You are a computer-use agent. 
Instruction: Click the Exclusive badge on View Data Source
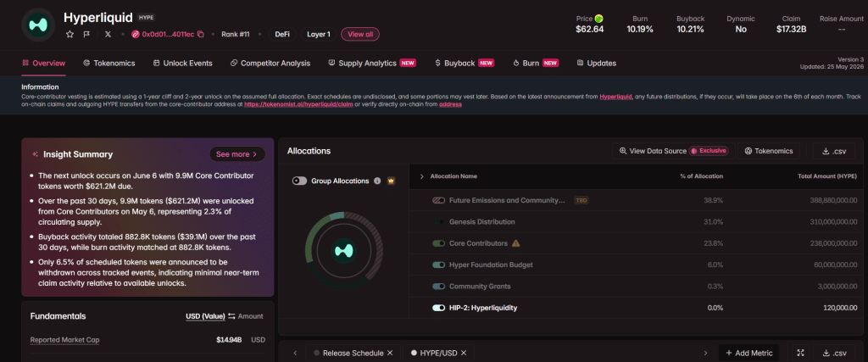709,151
